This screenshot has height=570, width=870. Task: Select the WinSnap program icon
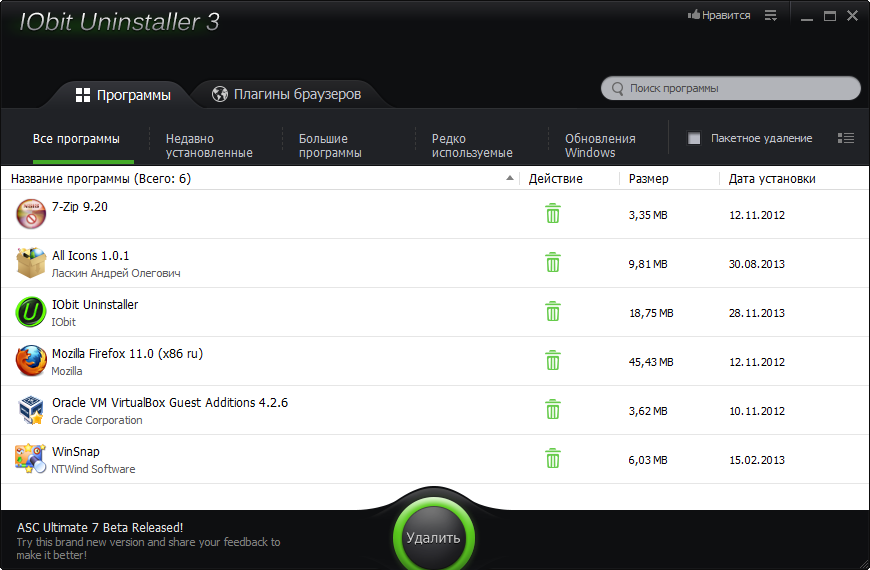[x=31, y=458]
